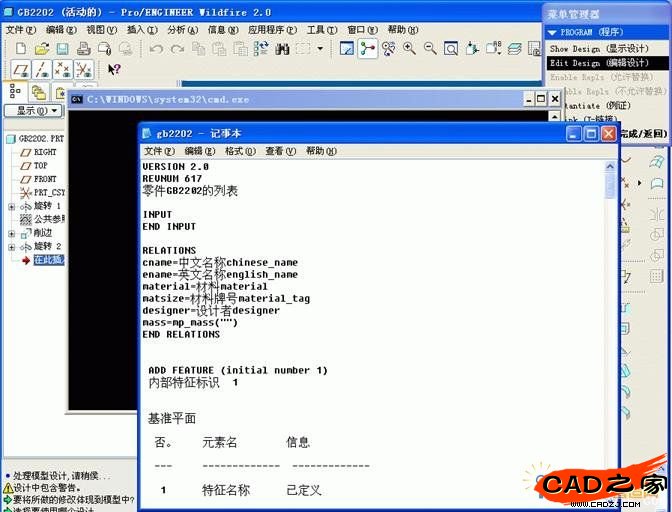Click the Paste icon in the toolbar
This screenshot has height=512, width=672.
pyautogui.click(x=219, y=48)
